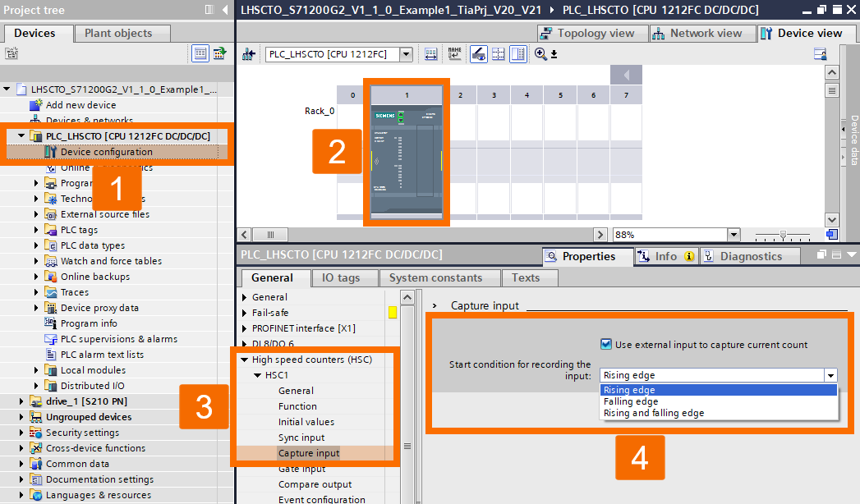The image size is (860, 504).
Task: Click the project tree column layout icon
Action: click(209, 9)
